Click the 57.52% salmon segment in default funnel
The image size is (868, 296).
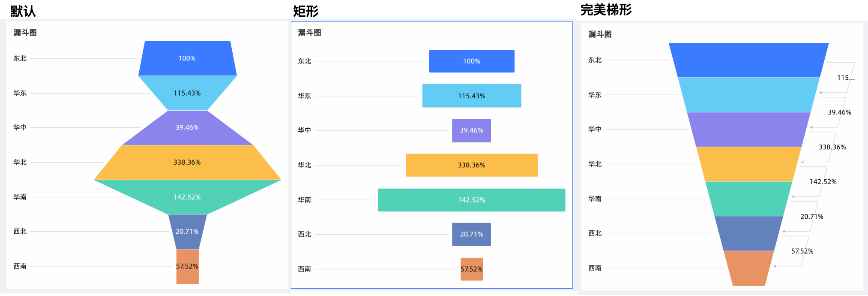pyautogui.click(x=187, y=266)
